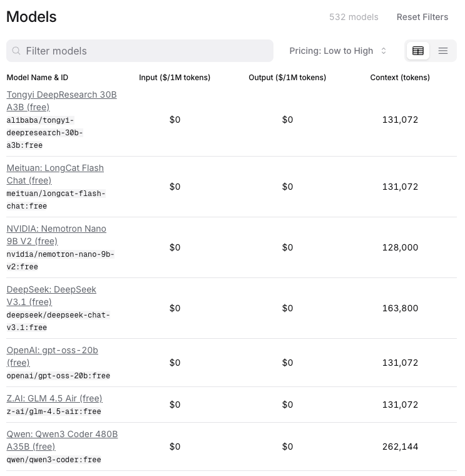
Task: Select model ID alibaba/tongyi-deepresearch-30b-a3b:free
Action: (45, 133)
